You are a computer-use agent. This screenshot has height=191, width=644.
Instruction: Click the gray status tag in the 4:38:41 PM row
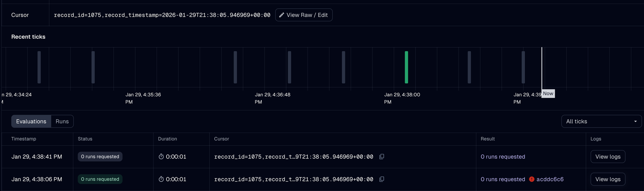(x=100, y=157)
